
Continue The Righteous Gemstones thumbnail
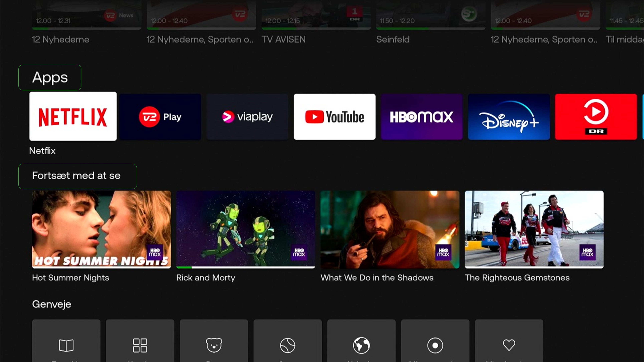click(x=534, y=229)
